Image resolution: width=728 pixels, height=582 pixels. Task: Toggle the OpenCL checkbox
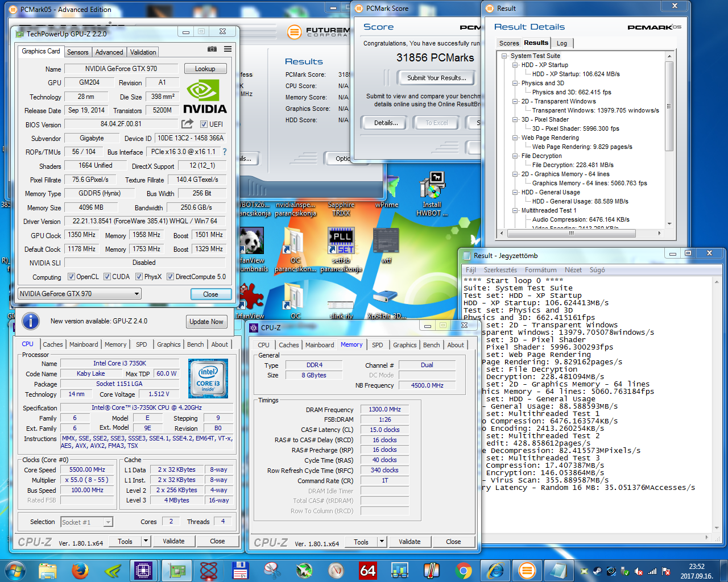pyautogui.click(x=71, y=277)
